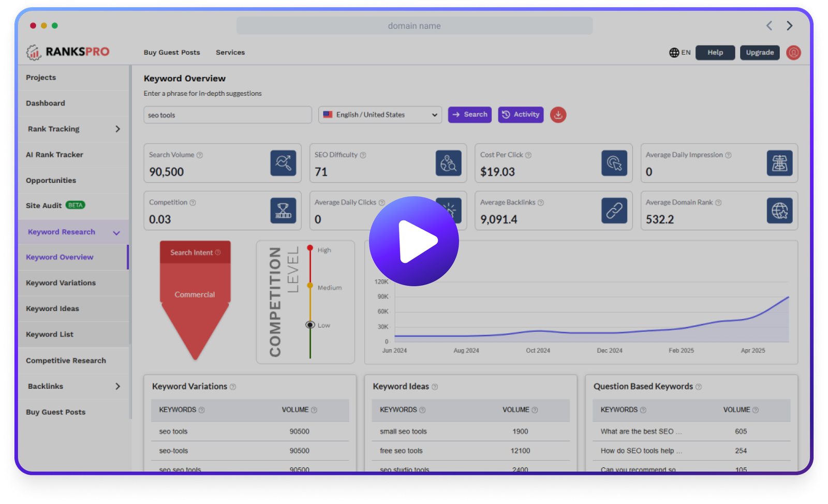Click the Average Domain Rank globe icon

click(779, 211)
